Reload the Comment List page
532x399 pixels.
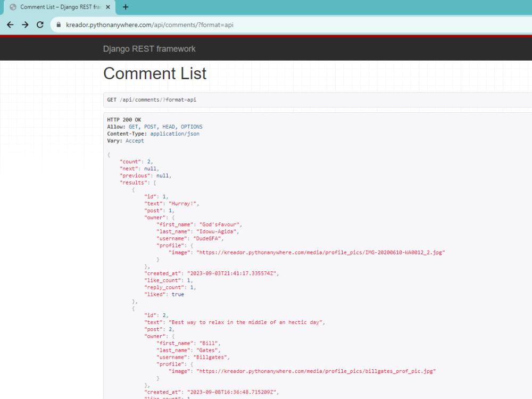(x=40, y=24)
